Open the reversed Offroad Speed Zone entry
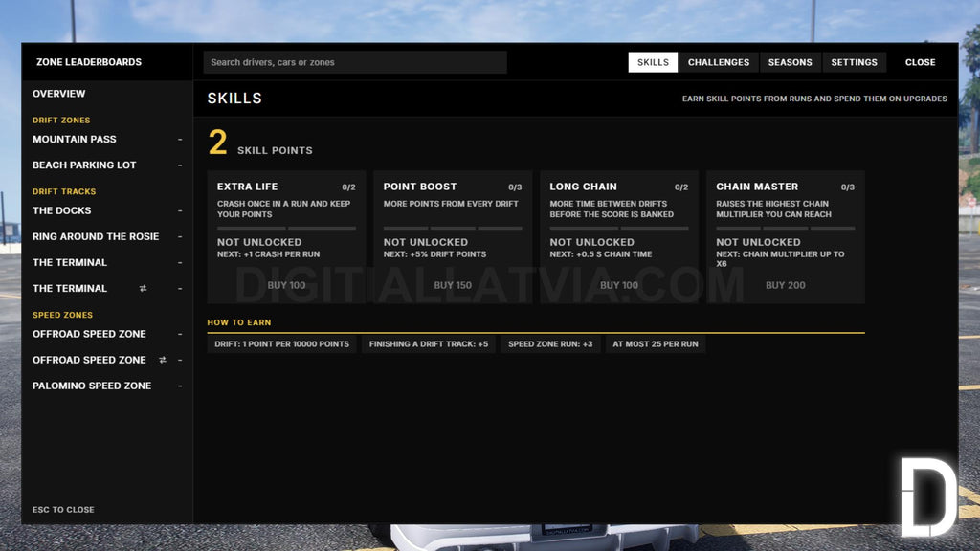The height and width of the screenshot is (551, 980). pyautogui.click(x=107, y=360)
